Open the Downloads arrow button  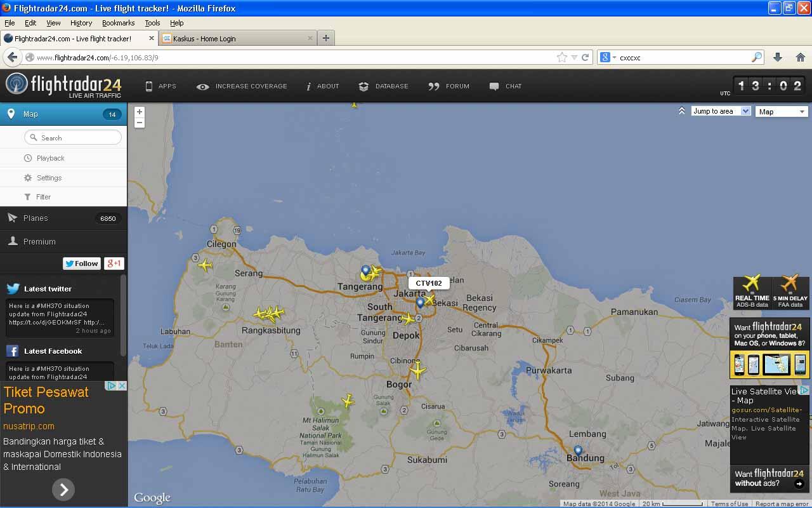[x=778, y=57]
